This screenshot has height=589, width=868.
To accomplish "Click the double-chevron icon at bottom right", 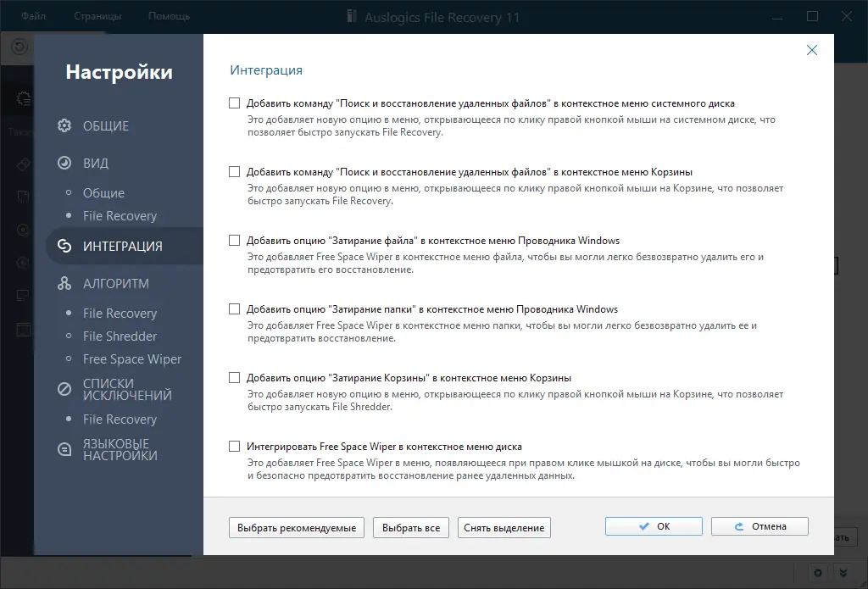I will point(843,573).
